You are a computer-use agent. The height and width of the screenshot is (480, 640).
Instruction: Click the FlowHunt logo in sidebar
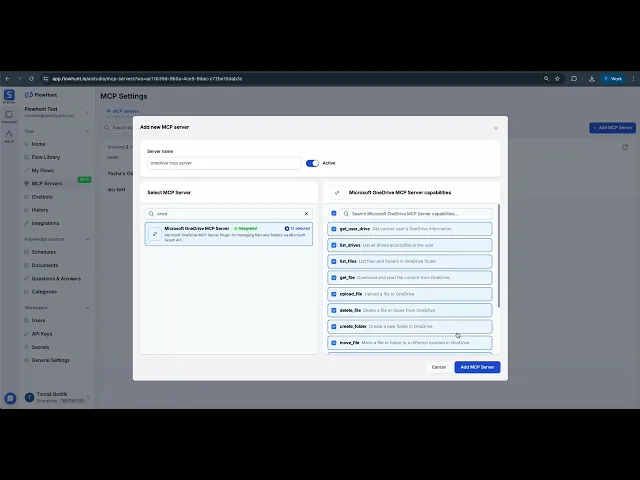[41, 95]
